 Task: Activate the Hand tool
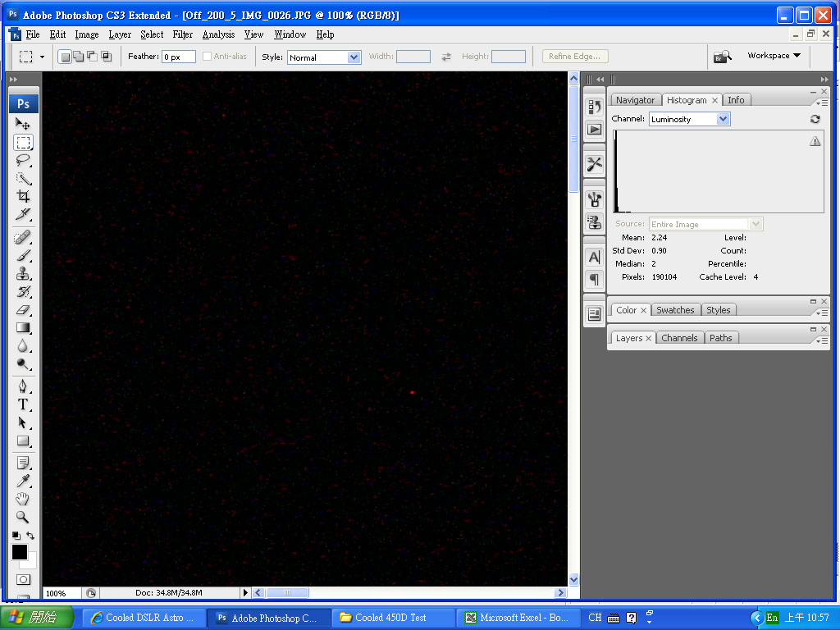(x=23, y=499)
